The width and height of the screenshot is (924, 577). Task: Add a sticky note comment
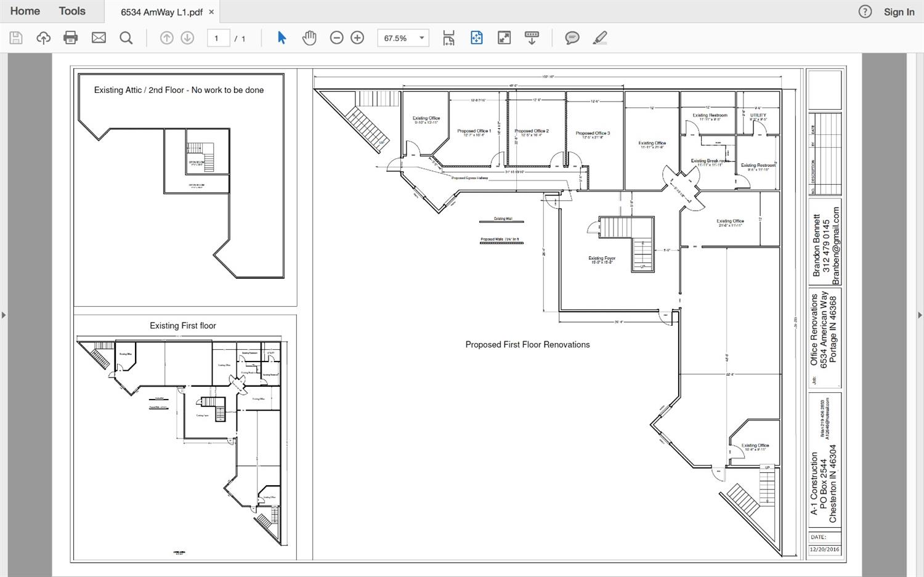point(572,38)
